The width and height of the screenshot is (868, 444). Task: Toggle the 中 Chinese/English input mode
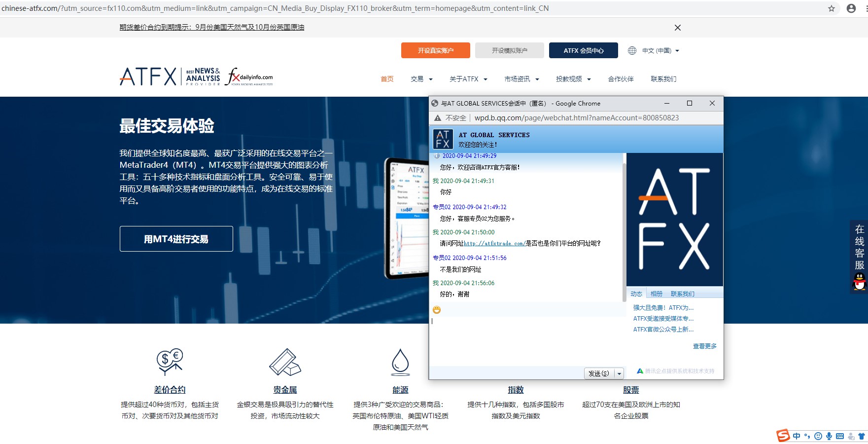(x=797, y=436)
